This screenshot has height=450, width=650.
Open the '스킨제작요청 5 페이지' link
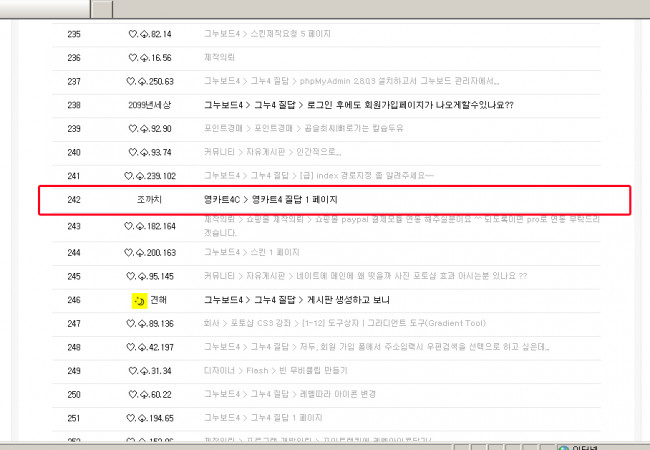point(267,34)
